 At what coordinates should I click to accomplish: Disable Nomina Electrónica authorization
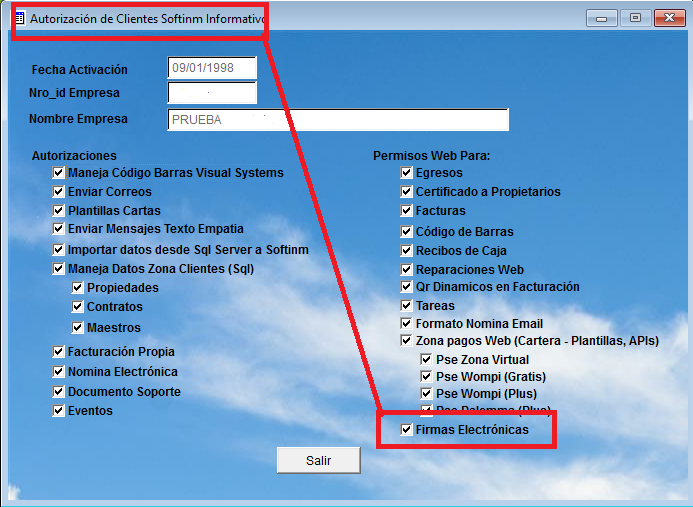click(58, 371)
